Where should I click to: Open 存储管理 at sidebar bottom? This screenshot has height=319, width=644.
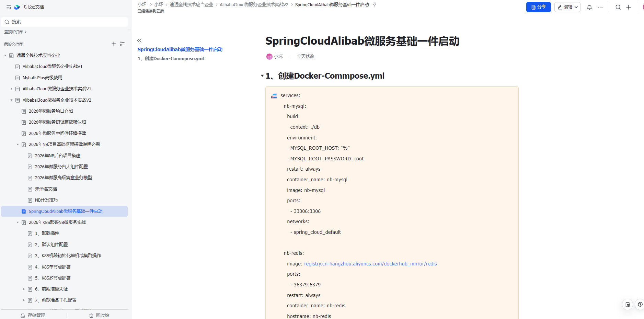point(33,315)
